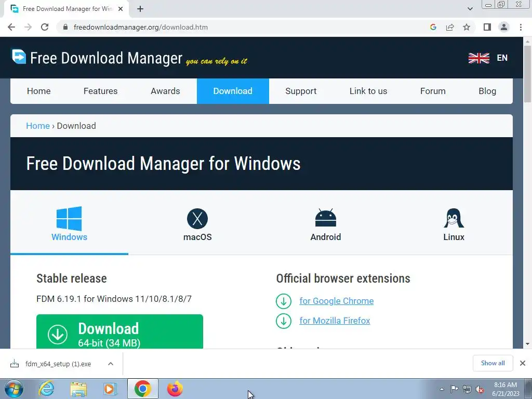Open Features in site navigation

point(100,91)
